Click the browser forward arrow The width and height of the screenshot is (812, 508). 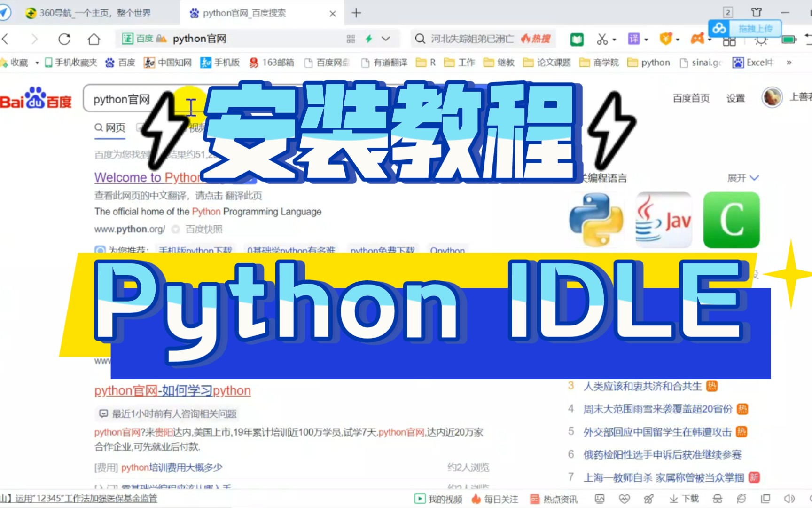coord(34,39)
